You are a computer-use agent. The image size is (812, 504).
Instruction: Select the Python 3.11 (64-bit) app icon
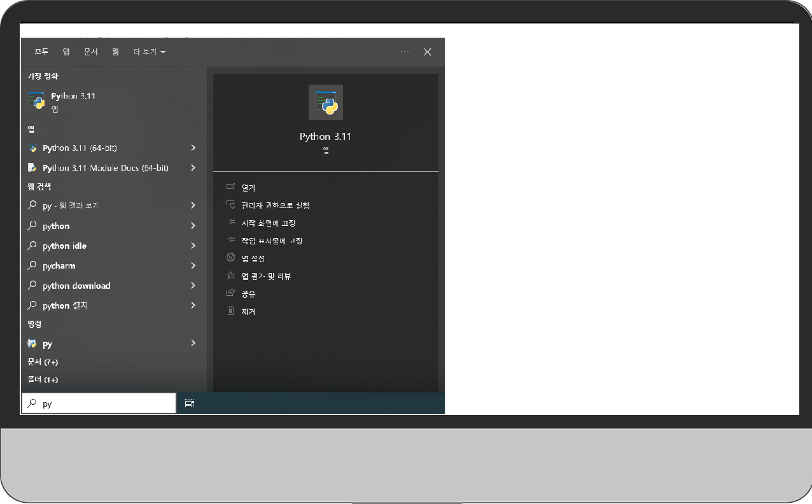pos(32,148)
